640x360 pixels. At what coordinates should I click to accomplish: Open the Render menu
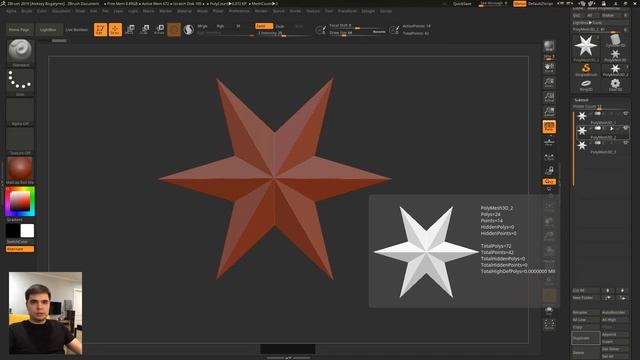click(x=261, y=11)
